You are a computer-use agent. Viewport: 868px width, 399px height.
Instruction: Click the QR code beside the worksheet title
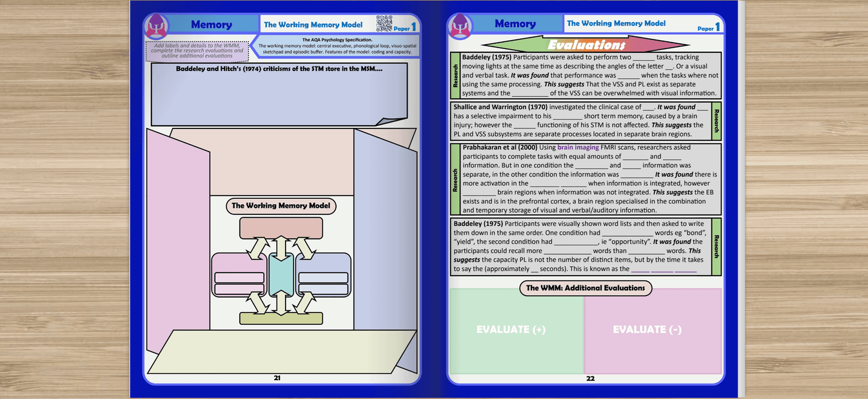(388, 23)
